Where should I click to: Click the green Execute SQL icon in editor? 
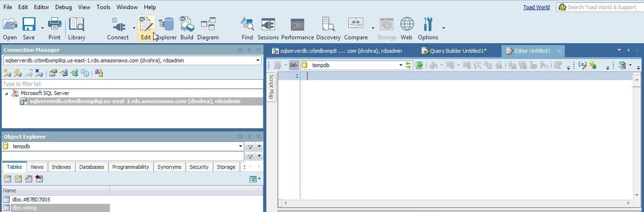click(x=419, y=65)
